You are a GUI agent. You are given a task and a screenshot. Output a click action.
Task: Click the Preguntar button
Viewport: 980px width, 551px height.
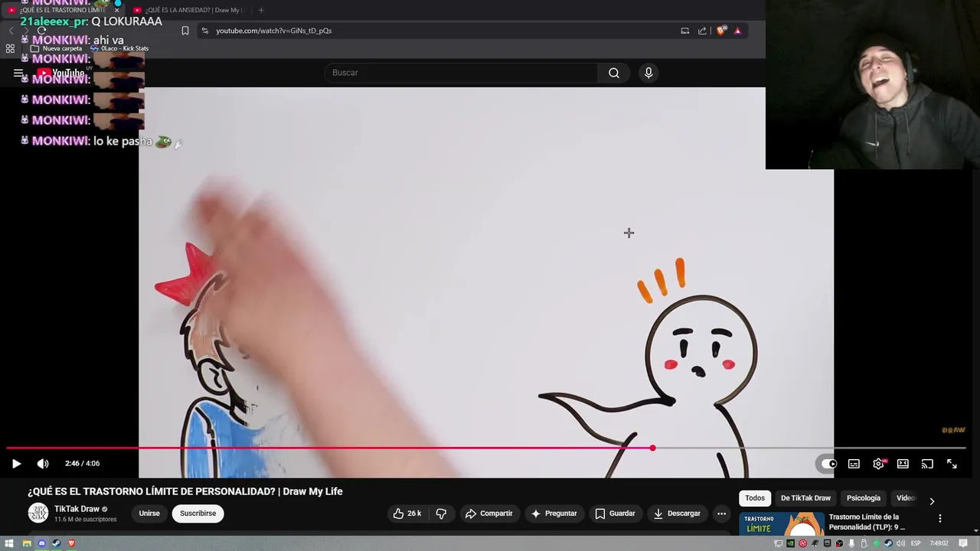point(554,514)
